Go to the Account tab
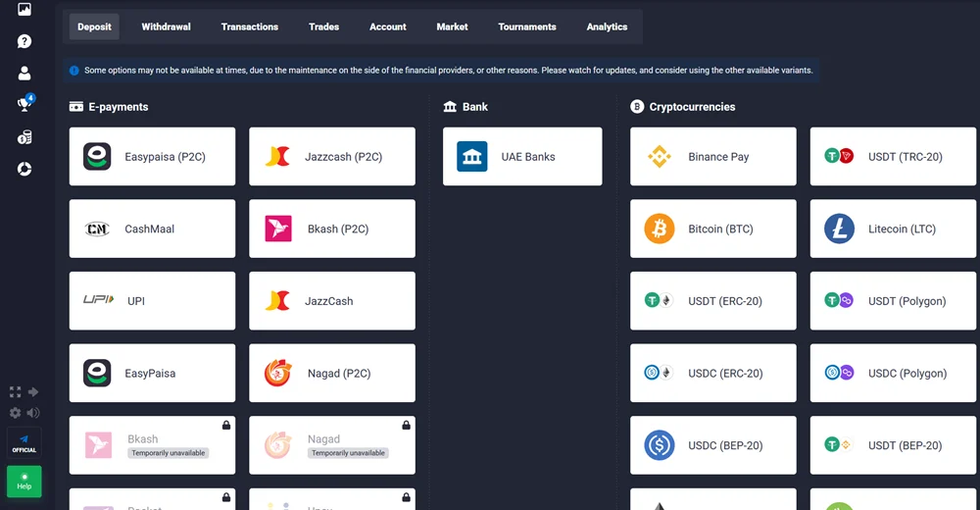Screen dimensions: 980x510 coord(387,26)
